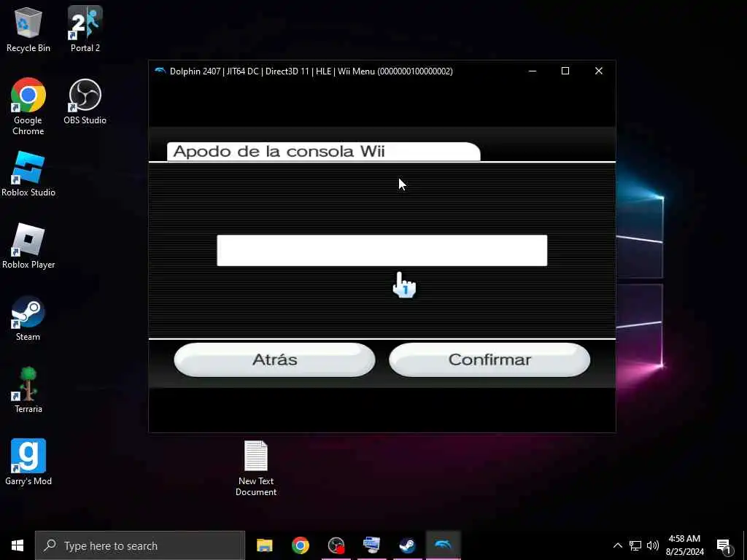
Task: Select the Steam desktop shortcut
Action: 28,319
